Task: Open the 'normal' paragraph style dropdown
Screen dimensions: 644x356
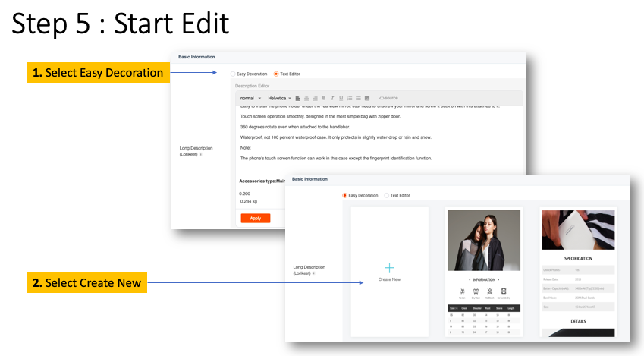Action: click(x=250, y=98)
